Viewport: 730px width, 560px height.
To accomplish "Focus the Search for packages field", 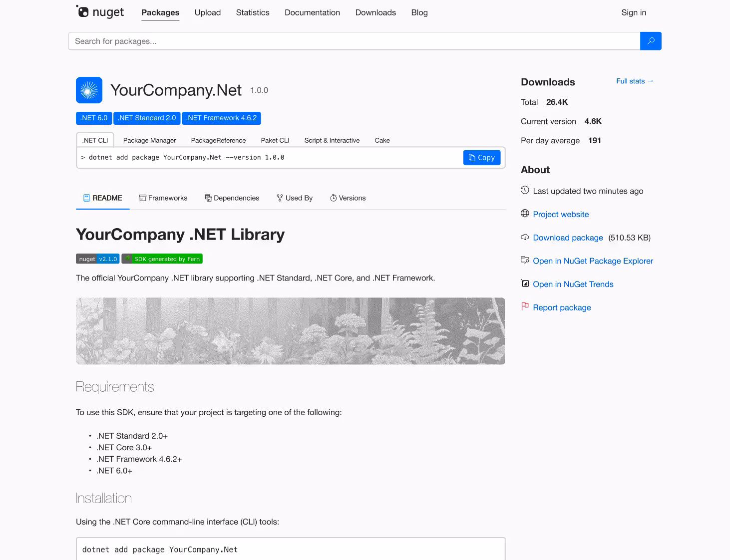I will coord(354,41).
